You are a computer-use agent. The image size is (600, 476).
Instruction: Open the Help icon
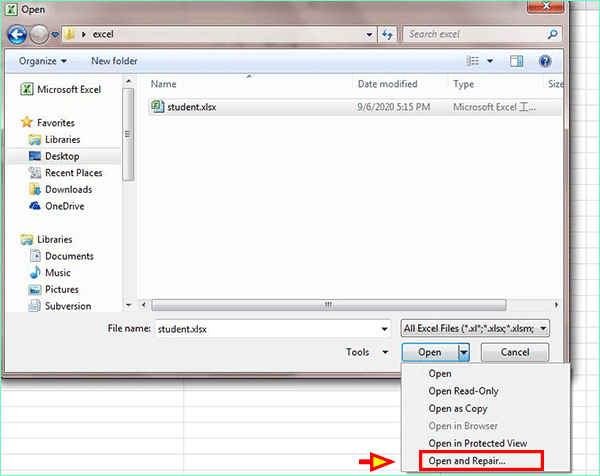point(545,61)
